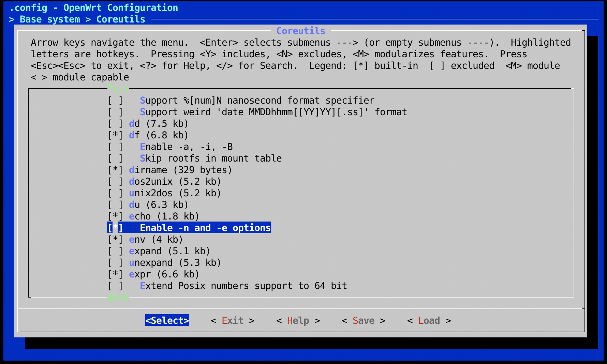The height and width of the screenshot is (364, 607).
Task: Select the 'dirname (329 bytes)' label
Action: (x=180, y=170)
